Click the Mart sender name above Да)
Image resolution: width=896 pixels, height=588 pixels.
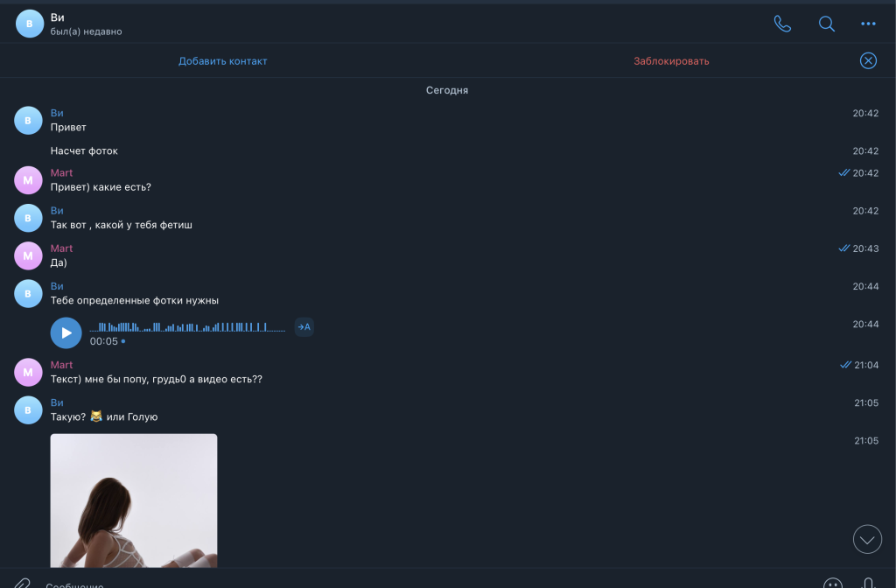61,248
